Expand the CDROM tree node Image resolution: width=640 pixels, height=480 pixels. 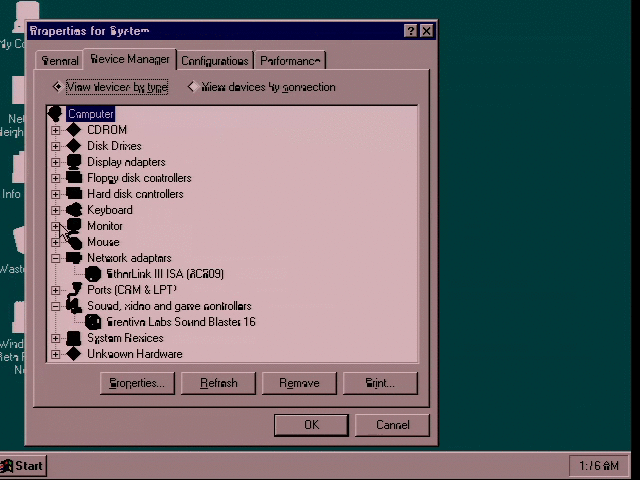click(x=56, y=130)
